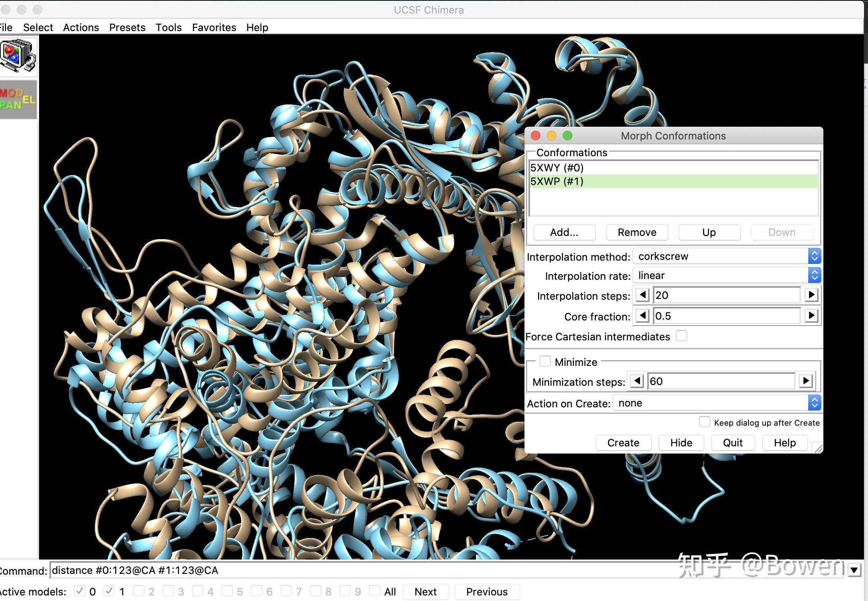Toggle the Minimize checkbox
The height and width of the screenshot is (601, 868).
click(545, 361)
